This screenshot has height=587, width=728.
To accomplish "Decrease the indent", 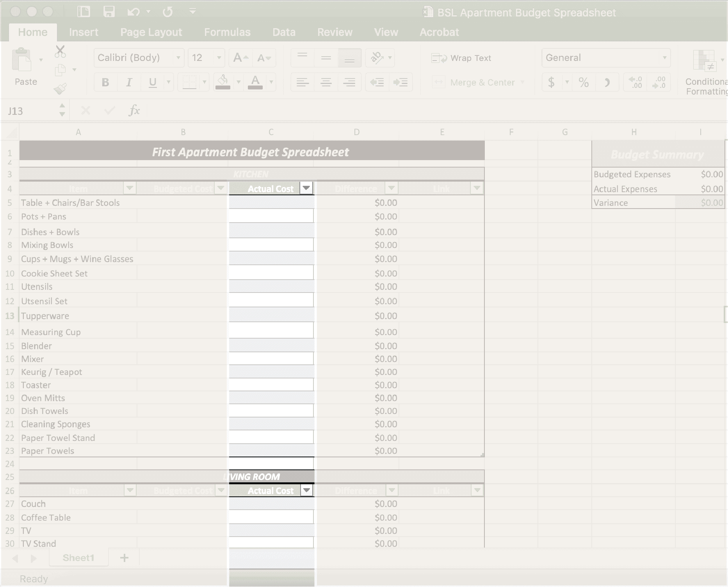I will pos(377,82).
